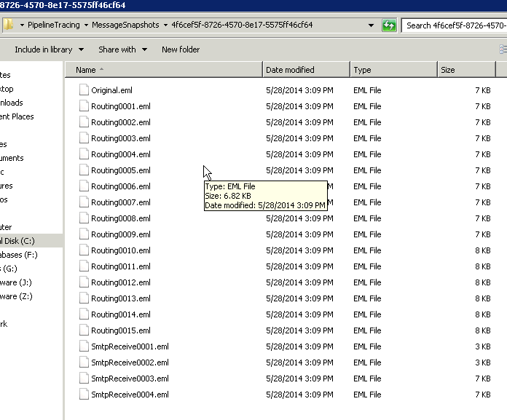Click the Routing0005.eml file icon

[x=84, y=170]
